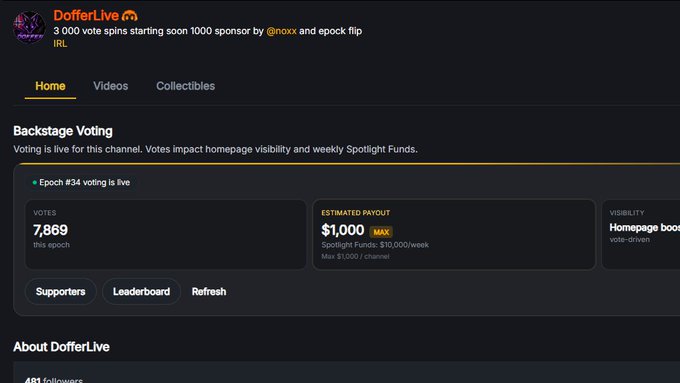This screenshot has width=680, height=383.
Task: Open the @noxx mention link
Action: [281, 31]
